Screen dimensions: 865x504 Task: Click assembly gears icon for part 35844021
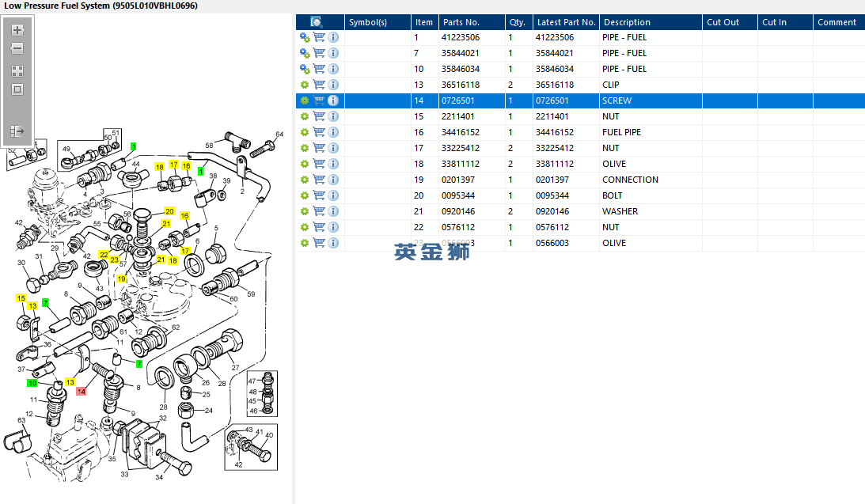coord(305,53)
